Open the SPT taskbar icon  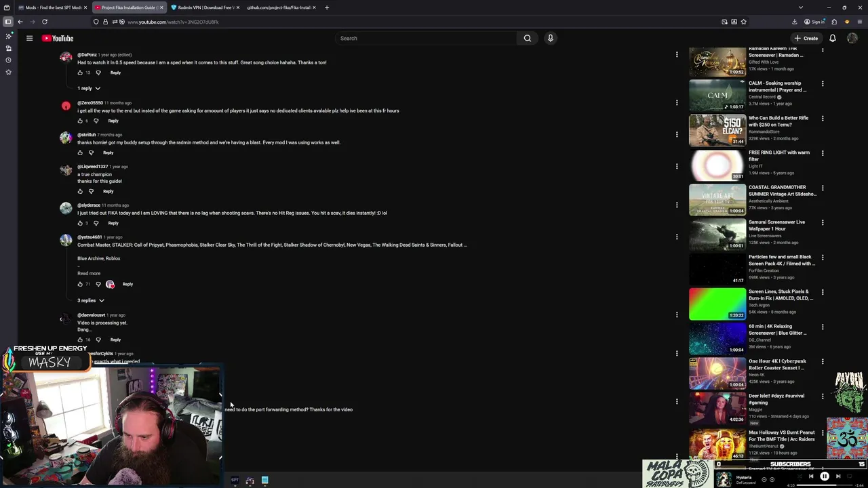[x=235, y=481]
